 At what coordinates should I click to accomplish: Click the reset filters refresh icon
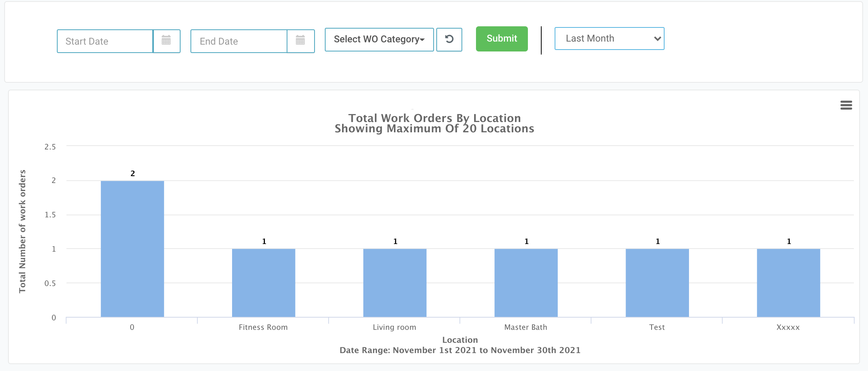tap(449, 39)
